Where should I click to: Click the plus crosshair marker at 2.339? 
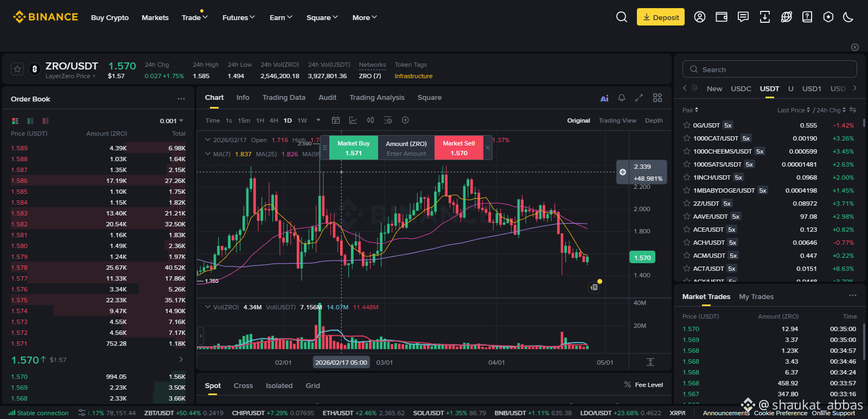(623, 172)
